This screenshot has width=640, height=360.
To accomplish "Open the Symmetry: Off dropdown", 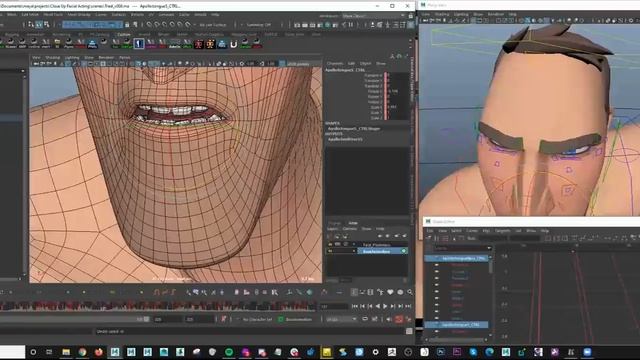I will click(x=259, y=25).
